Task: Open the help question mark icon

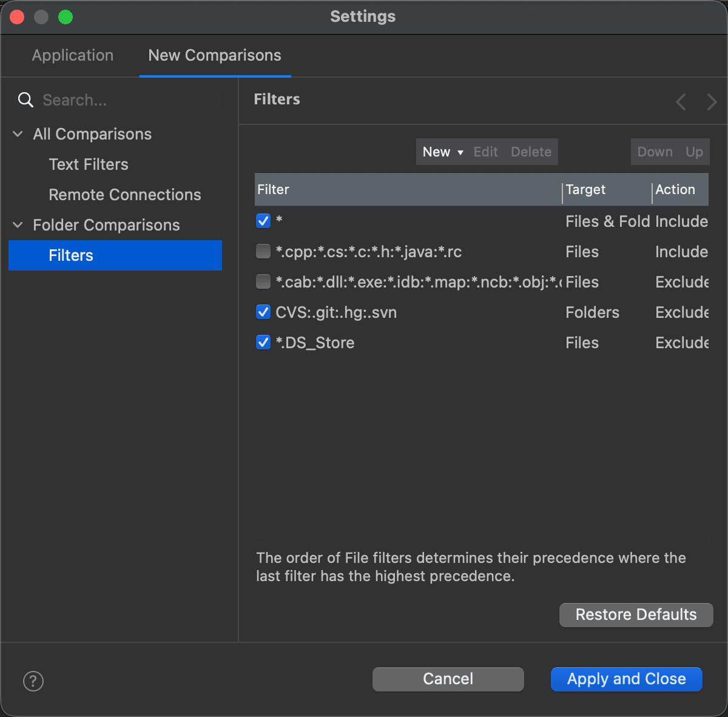Action: [x=33, y=681]
